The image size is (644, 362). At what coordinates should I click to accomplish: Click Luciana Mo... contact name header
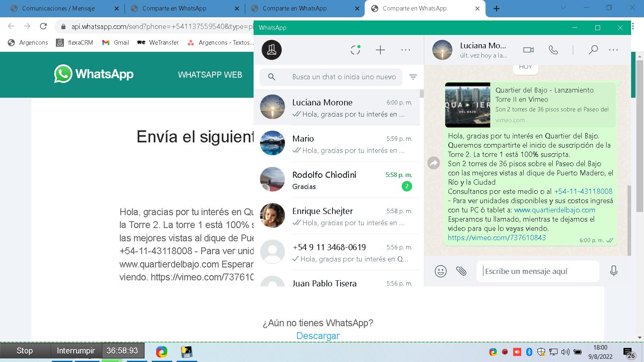click(x=483, y=46)
